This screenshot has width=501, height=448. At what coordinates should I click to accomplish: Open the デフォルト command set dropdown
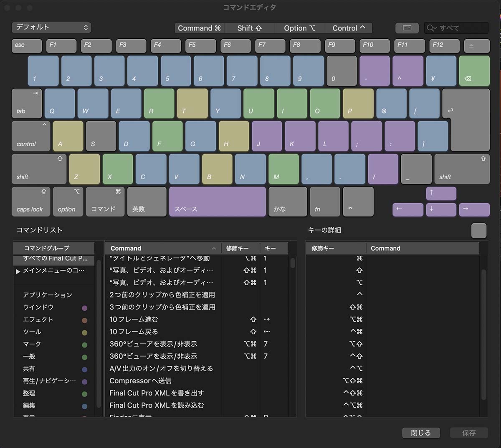[x=51, y=28]
